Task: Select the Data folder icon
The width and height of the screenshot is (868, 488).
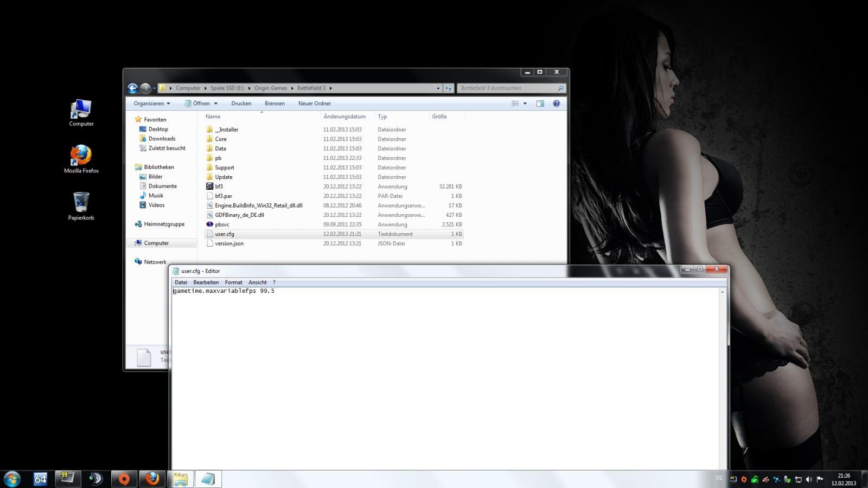Action: point(209,149)
